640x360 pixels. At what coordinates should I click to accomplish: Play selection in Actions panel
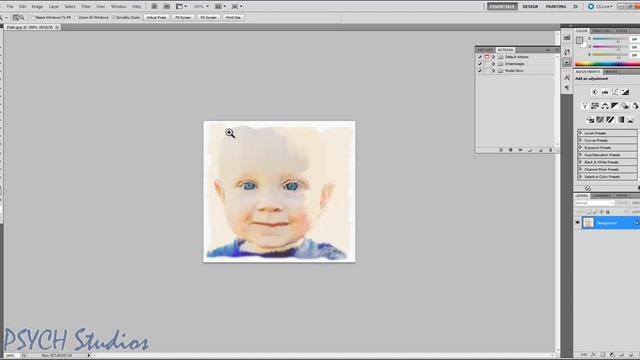click(x=520, y=150)
